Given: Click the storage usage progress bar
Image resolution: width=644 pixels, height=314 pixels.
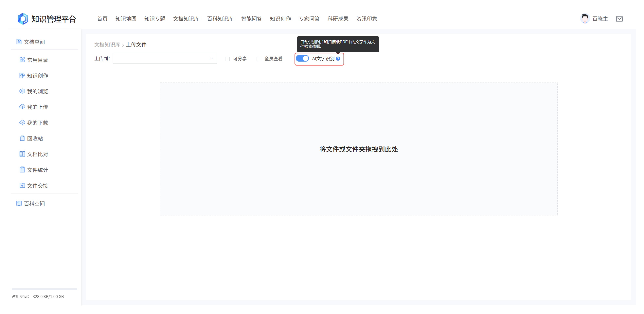Looking at the screenshot, I should pyautogui.click(x=44, y=289).
